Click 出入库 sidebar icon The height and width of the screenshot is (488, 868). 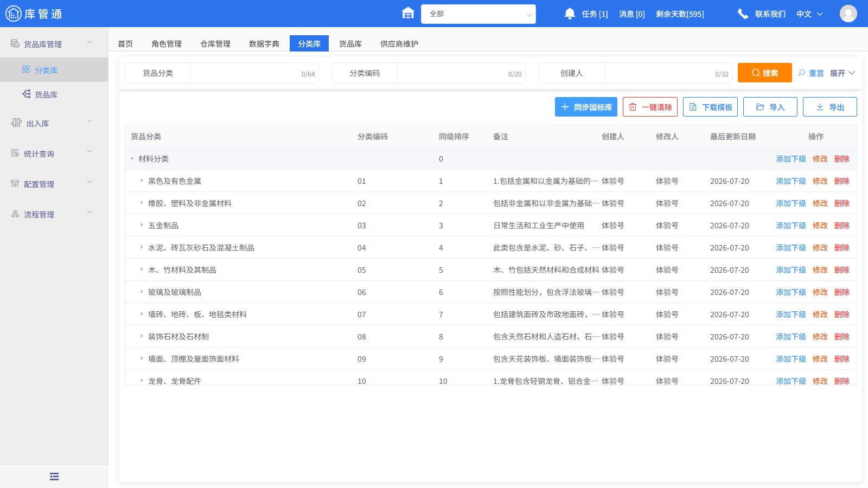point(16,123)
